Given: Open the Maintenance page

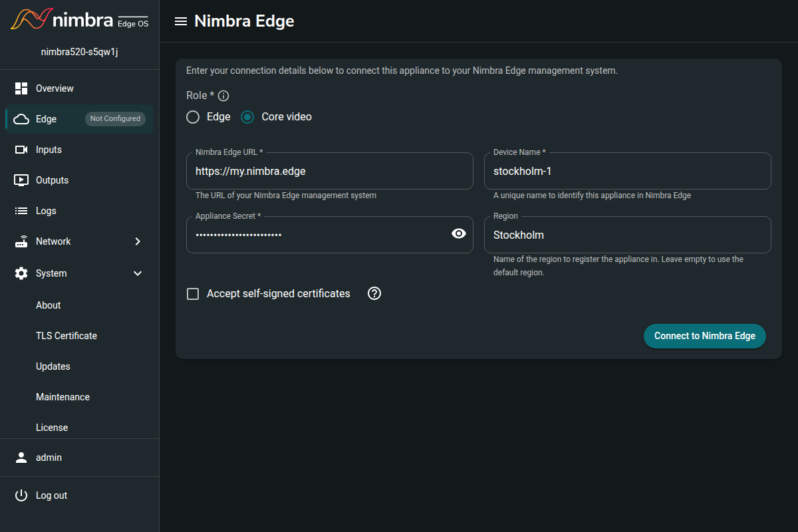Looking at the screenshot, I should click(80, 397).
